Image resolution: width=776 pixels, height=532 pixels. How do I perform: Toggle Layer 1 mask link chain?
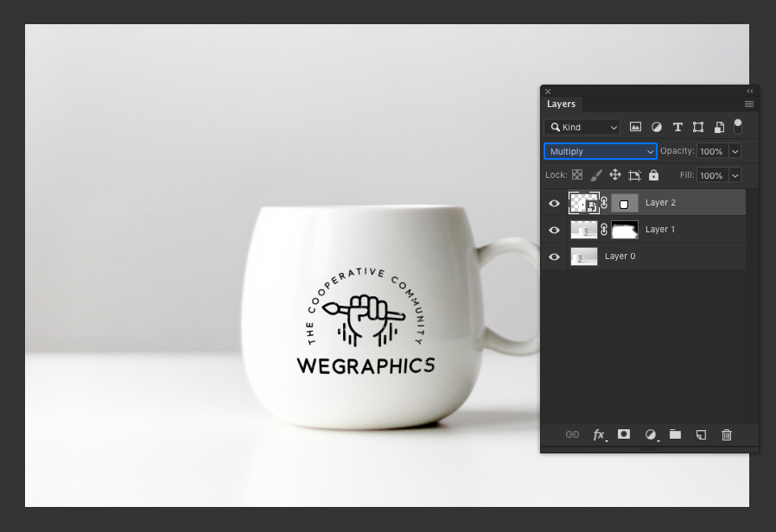pos(604,230)
